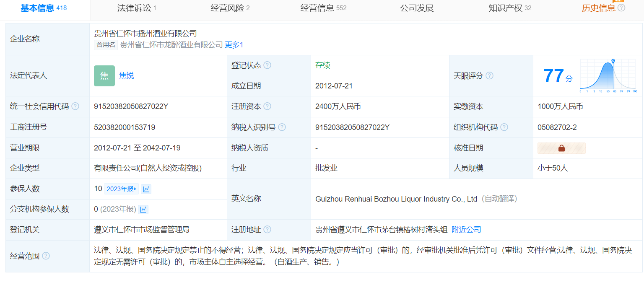
Task: Click help icon next to 经营范围
Action: coord(46,256)
